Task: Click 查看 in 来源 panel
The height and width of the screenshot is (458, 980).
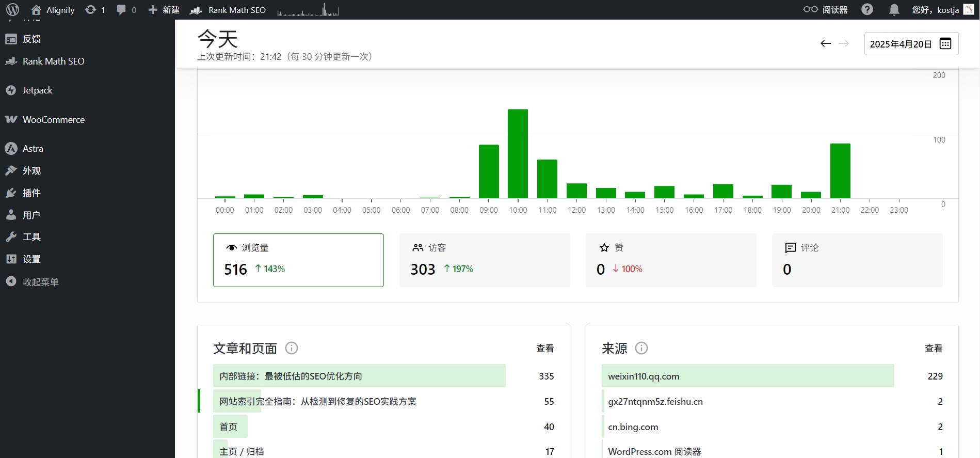Action: (934, 349)
